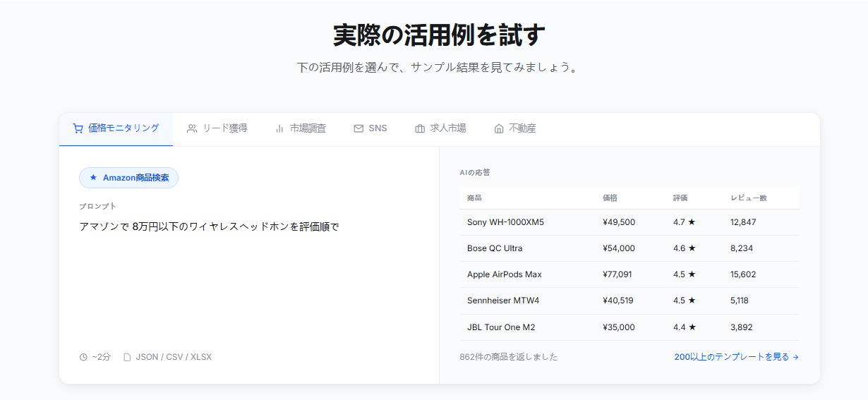Screen dimensions: 868x400
Task: Select the Bose QC Ultra product name
Action: (495, 248)
